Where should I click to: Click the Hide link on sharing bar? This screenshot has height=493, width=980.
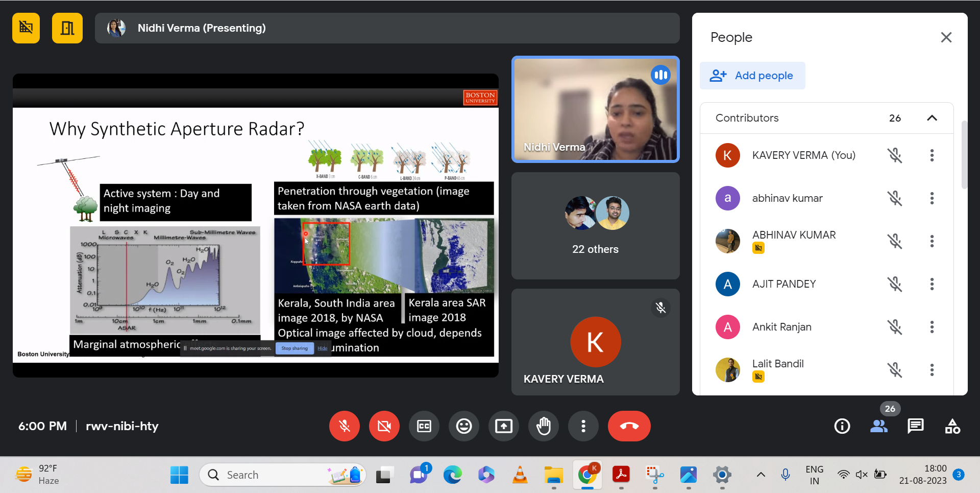click(323, 348)
